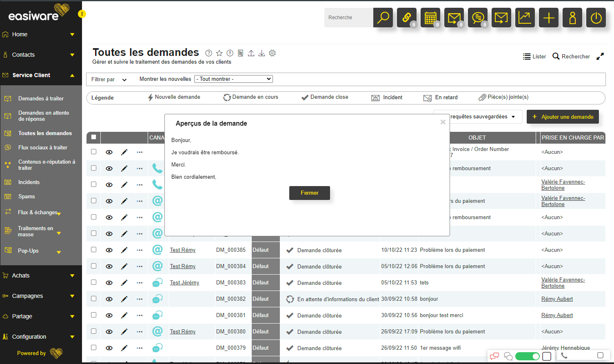The height and width of the screenshot is (364, 614).
Task: Click the power logout icon
Action: click(596, 18)
